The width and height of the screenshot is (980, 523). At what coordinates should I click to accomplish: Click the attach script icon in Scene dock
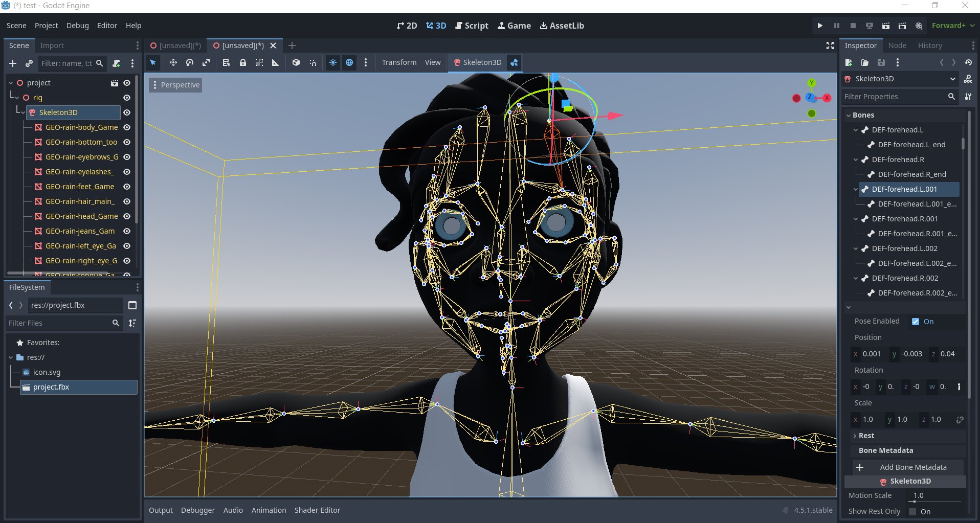(x=117, y=63)
